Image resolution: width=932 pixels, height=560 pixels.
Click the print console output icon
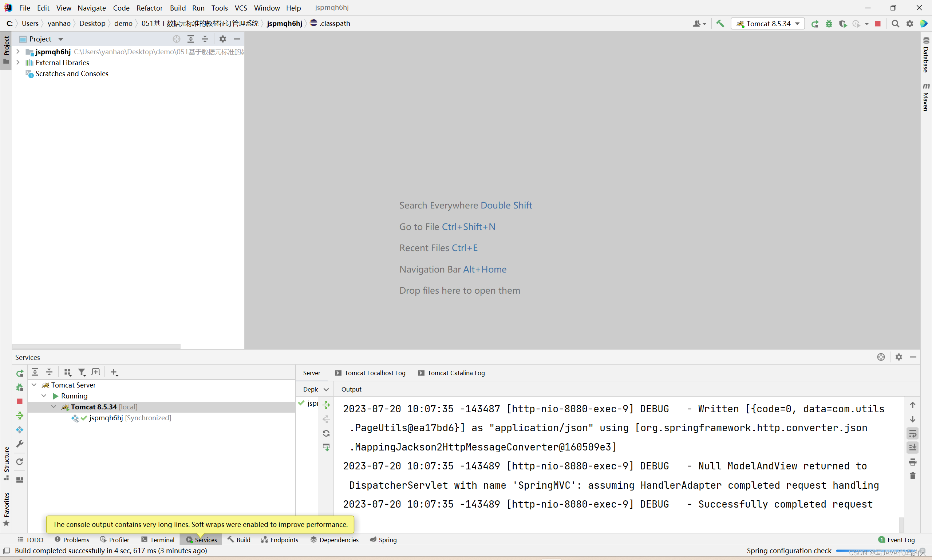(912, 462)
